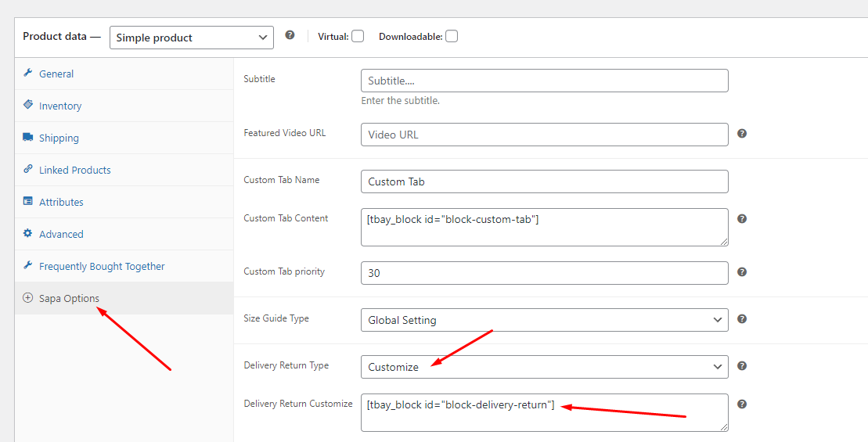The height and width of the screenshot is (442, 868).
Task: Click the Inventory tag icon
Action: [x=28, y=105]
